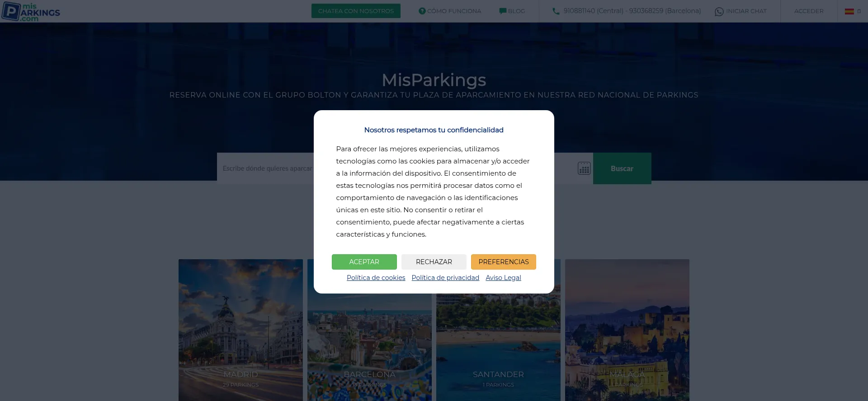Open cookie PREFERENCIAS
Image resolution: width=868 pixels, height=401 pixels.
(504, 262)
